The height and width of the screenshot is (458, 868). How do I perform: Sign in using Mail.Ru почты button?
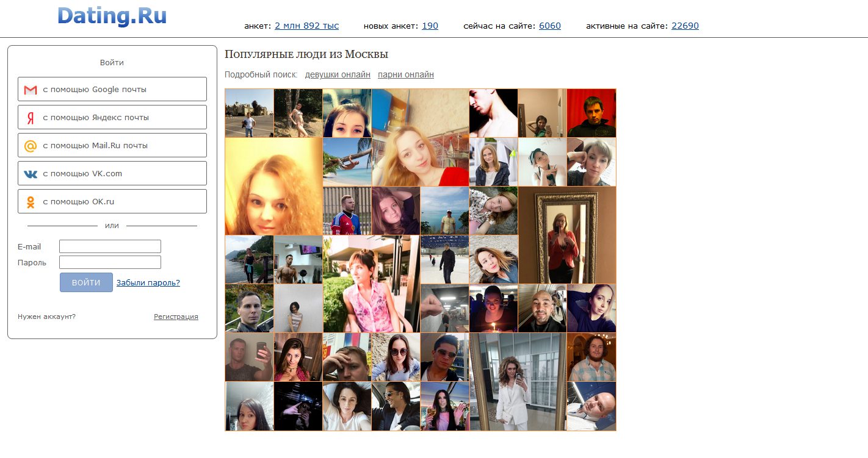coord(112,145)
